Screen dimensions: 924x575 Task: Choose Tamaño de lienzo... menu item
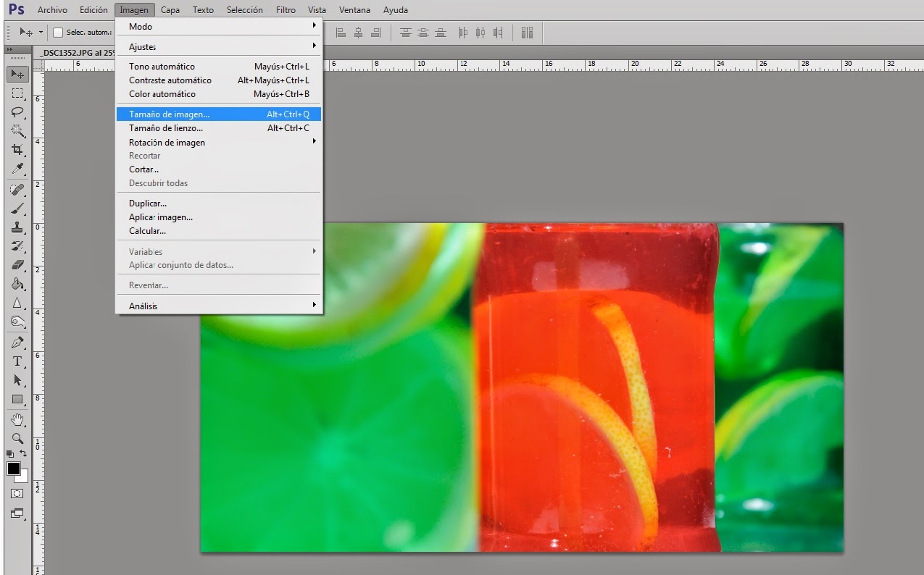click(218, 128)
